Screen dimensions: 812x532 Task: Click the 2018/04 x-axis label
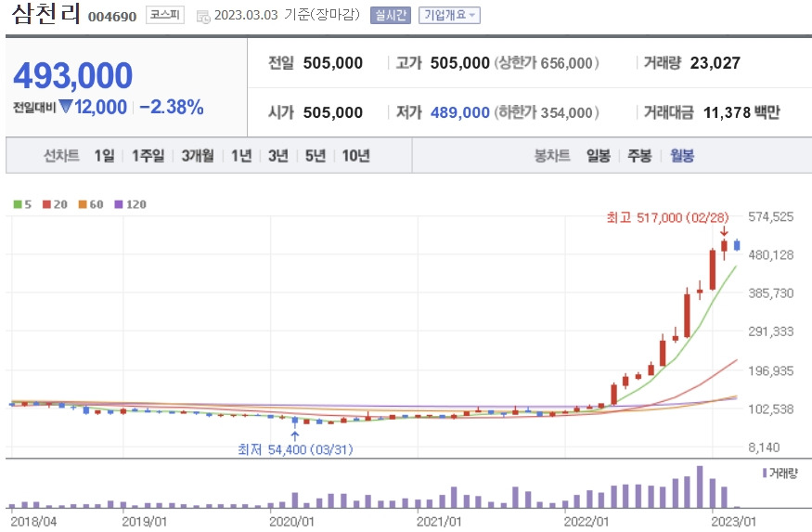(x=33, y=521)
